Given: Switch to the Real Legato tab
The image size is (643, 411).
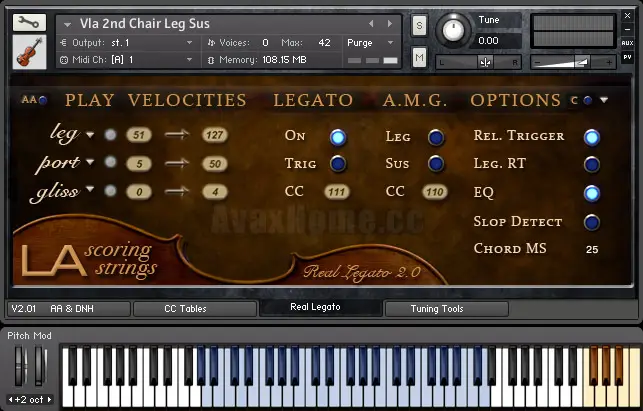Looking at the screenshot, I should tap(321, 307).
